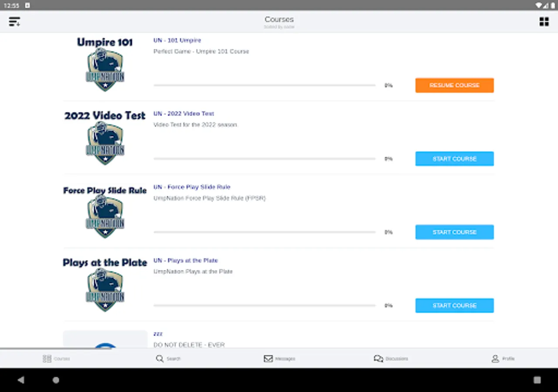The image size is (558, 392).
Task: Click the UN - 101 Umpire progress bar
Action: [264, 85]
